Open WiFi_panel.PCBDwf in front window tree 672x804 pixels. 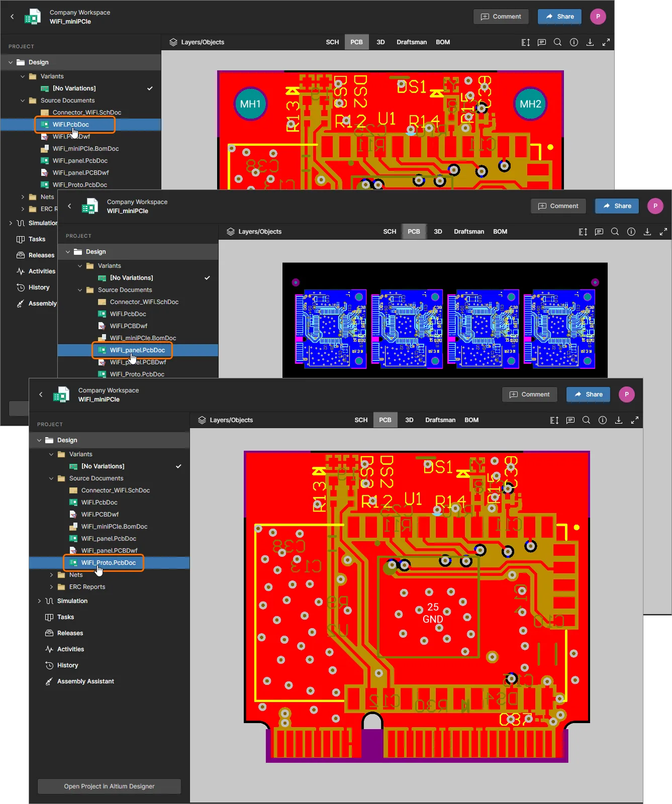click(109, 551)
